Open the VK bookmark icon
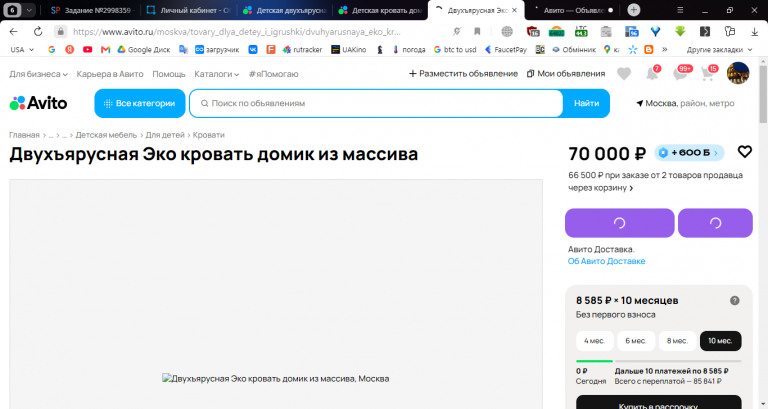768x409 pixels. (x=253, y=49)
